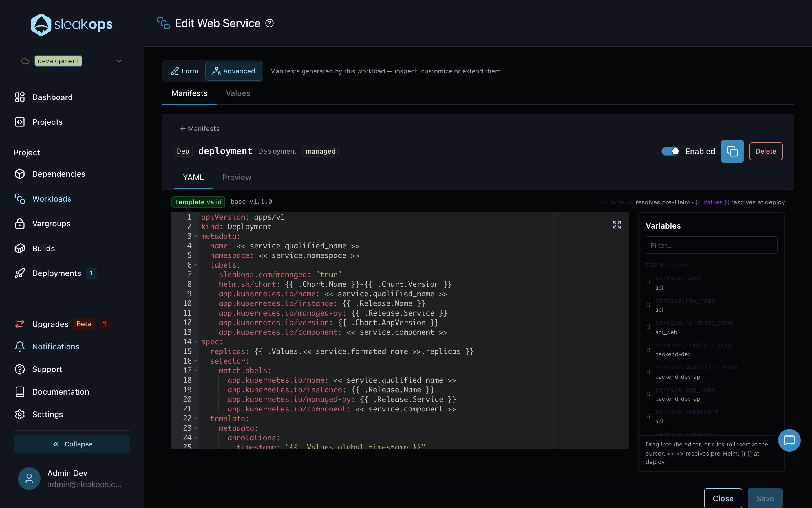The image size is (812, 508).
Task: Click the Beta badge next to Upgrades
Action: click(x=84, y=324)
